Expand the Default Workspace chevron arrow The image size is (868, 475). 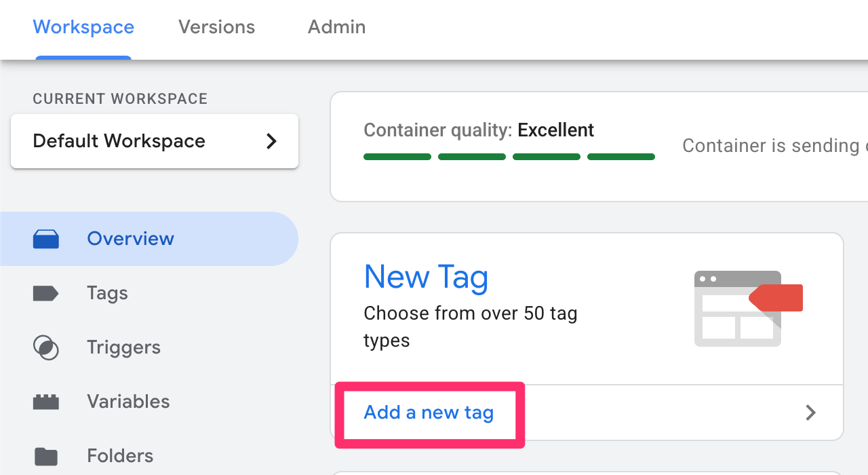click(x=271, y=141)
